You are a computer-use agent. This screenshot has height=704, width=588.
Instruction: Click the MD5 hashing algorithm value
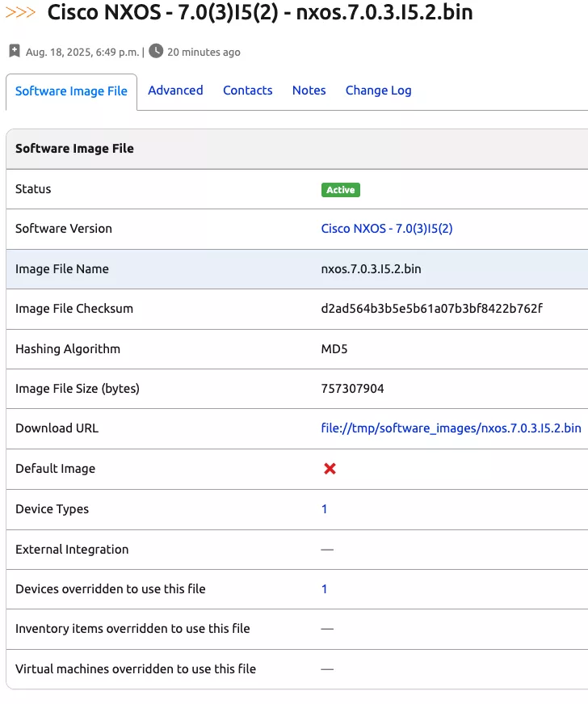click(334, 349)
